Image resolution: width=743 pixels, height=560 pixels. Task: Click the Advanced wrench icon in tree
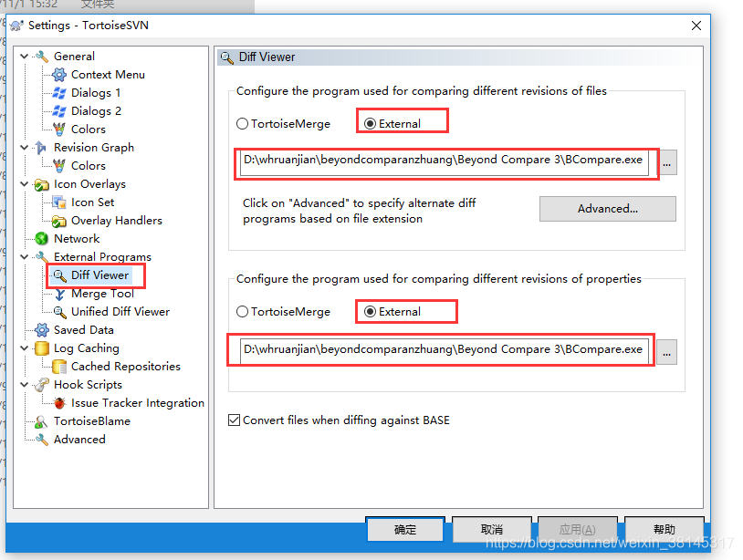pyautogui.click(x=42, y=440)
